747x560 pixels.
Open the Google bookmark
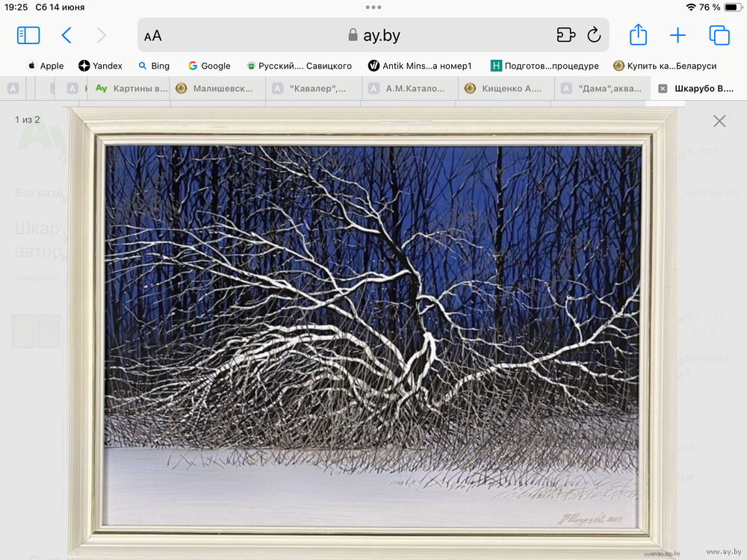pos(209,66)
